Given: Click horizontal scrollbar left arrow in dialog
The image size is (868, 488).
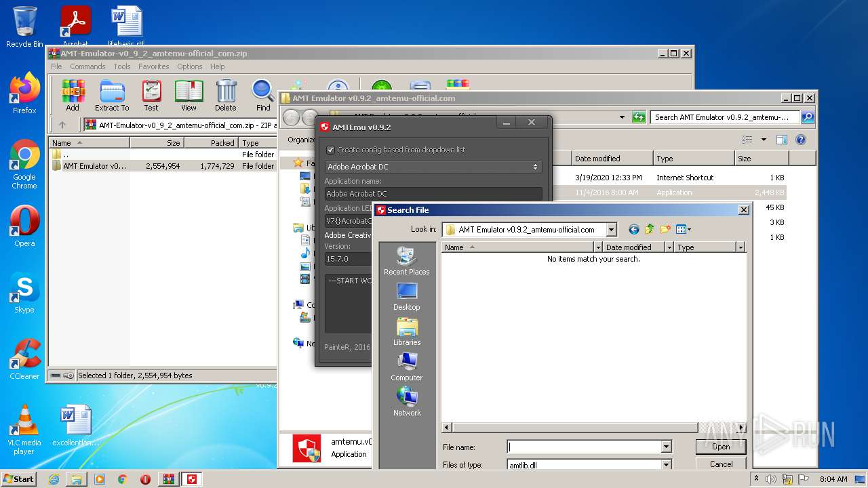Looking at the screenshot, I should pos(447,428).
